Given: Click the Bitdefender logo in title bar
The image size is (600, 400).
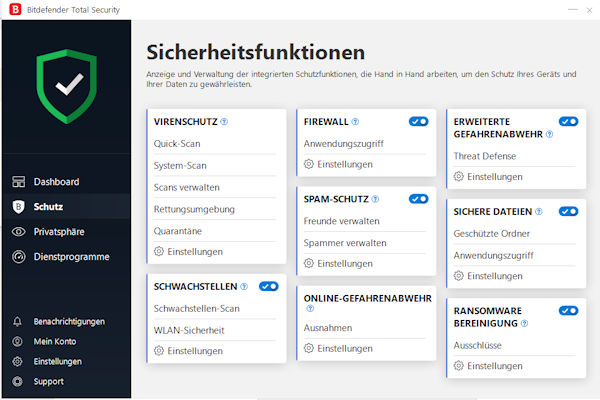Looking at the screenshot, I should (x=15, y=9).
